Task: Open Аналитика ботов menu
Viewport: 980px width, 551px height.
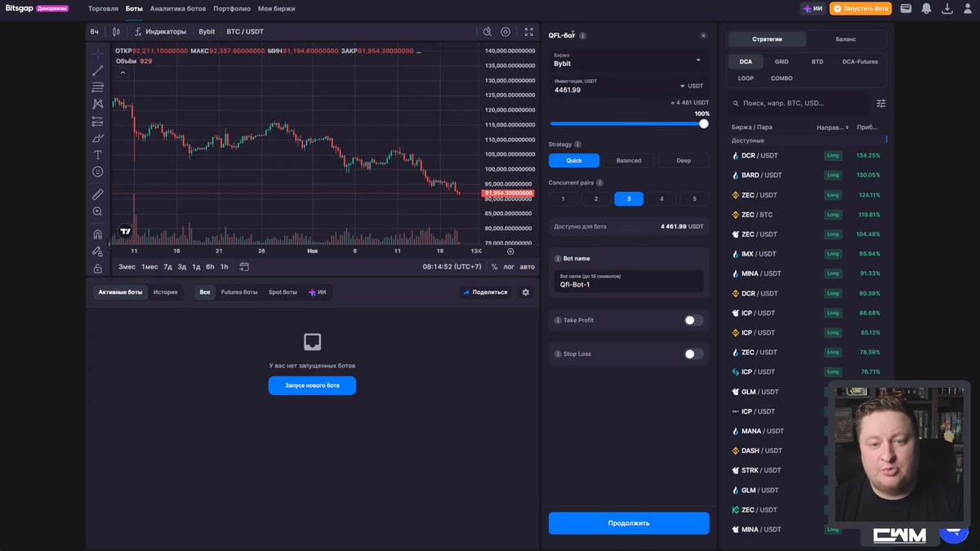Action: (178, 8)
